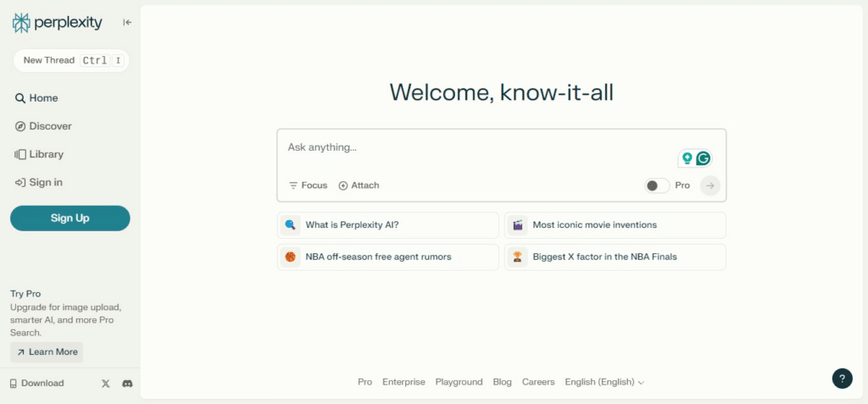Select Sign in from the sidebar

tap(38, 183)
